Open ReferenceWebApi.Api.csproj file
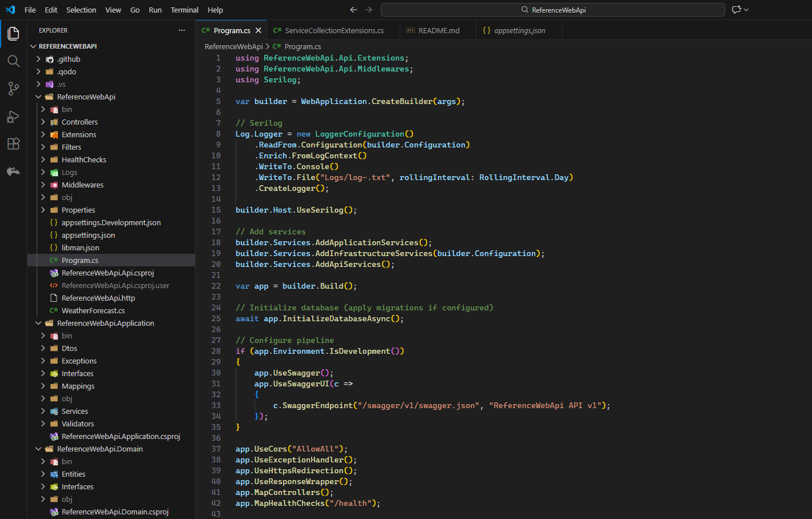This screenshot has height=519, width=812. pos(112,273)
